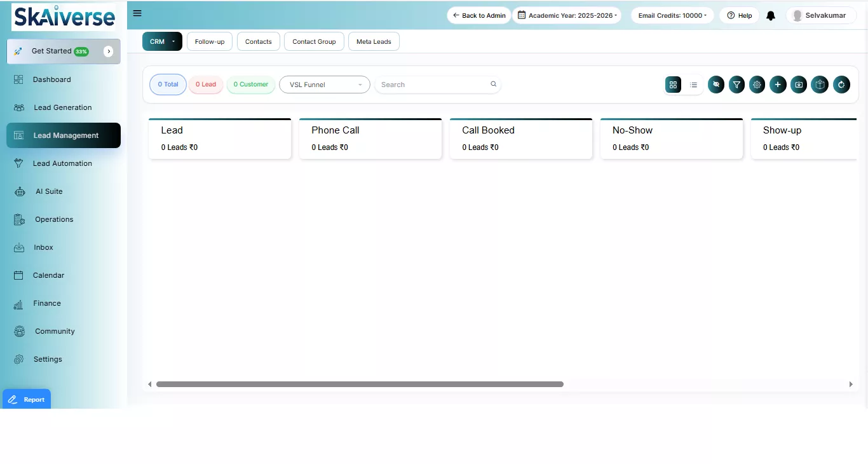Open the VSL Funnel dropdown
This screenshot has width=868, height=464.
point(325,85)
